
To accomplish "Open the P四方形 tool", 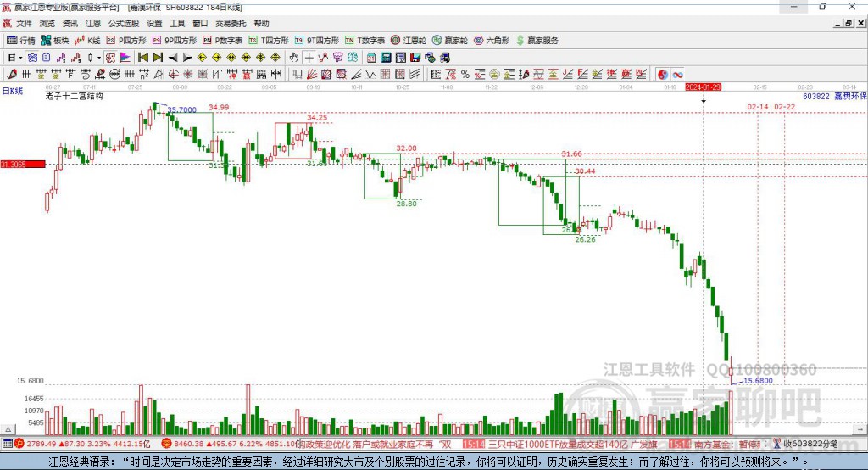I will pyautogui.click(x=126, y=41).
